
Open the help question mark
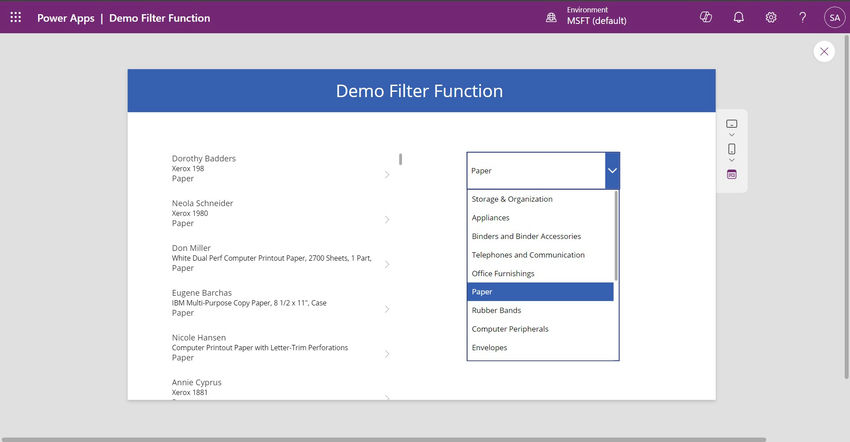click(802, 17)
